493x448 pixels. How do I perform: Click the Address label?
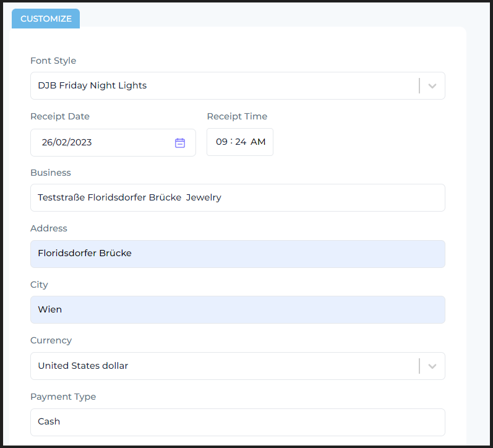pyautogui.click(x=49, y=228)
